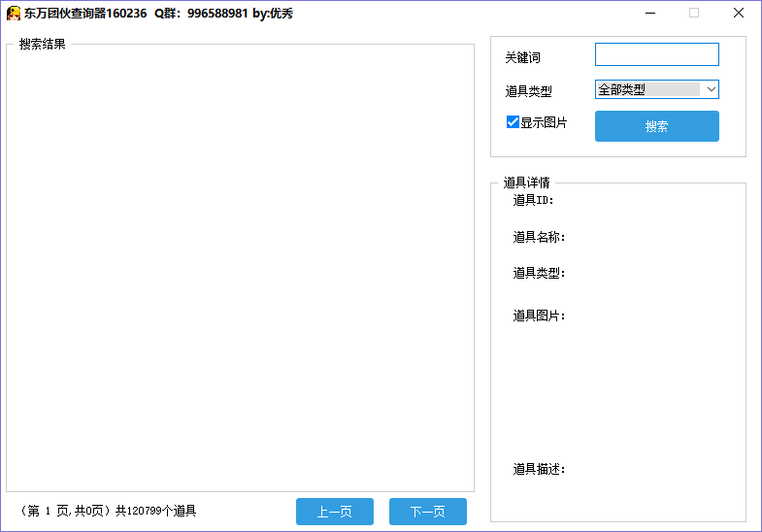Click the 关键词 label
The image size is (762, 532).
tap(522, 58)
